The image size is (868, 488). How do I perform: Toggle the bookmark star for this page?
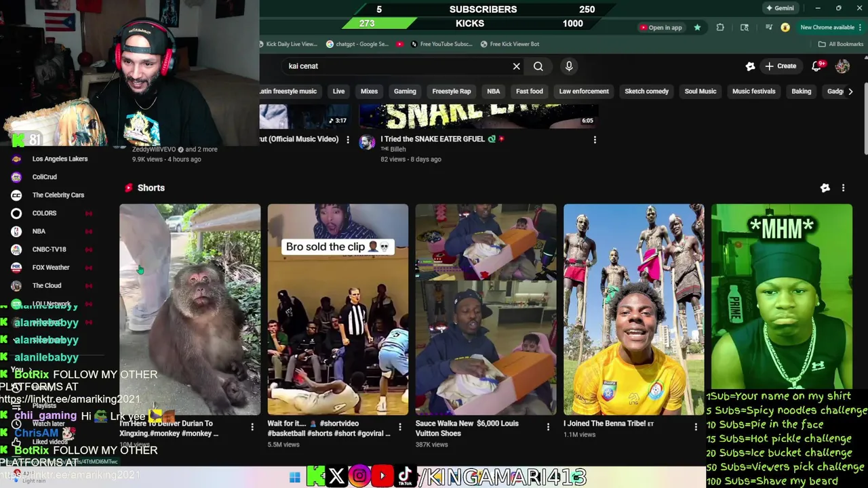(x=697, y=28)
